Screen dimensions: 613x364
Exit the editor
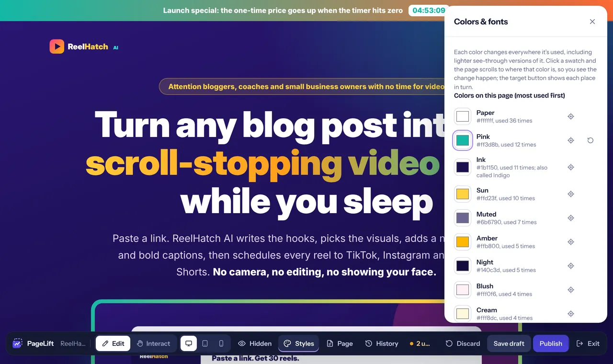click(x=588, y=343)
